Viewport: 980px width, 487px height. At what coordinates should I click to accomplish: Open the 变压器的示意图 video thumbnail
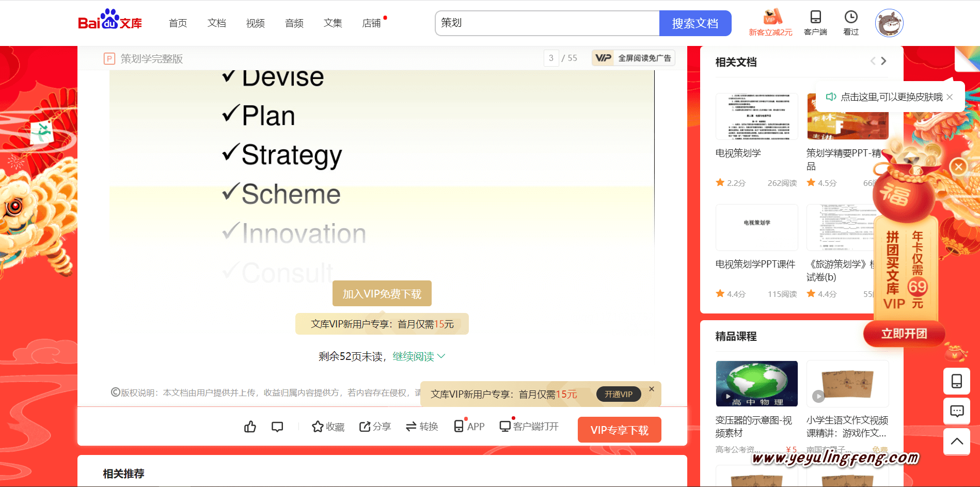[757, 384]
